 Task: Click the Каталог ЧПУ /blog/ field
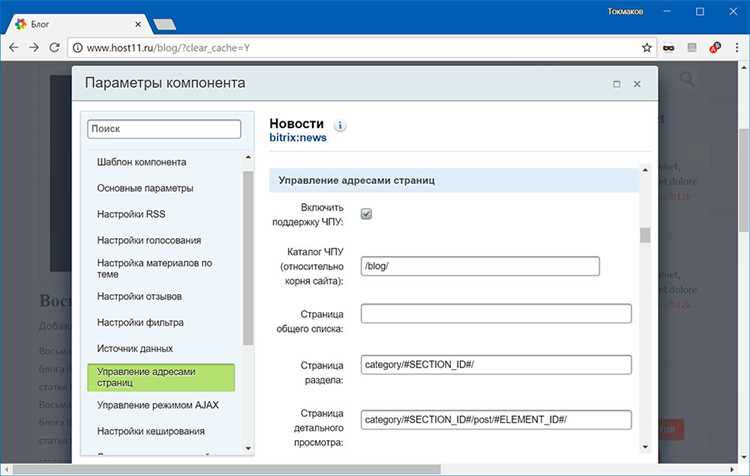click(480, 266)
